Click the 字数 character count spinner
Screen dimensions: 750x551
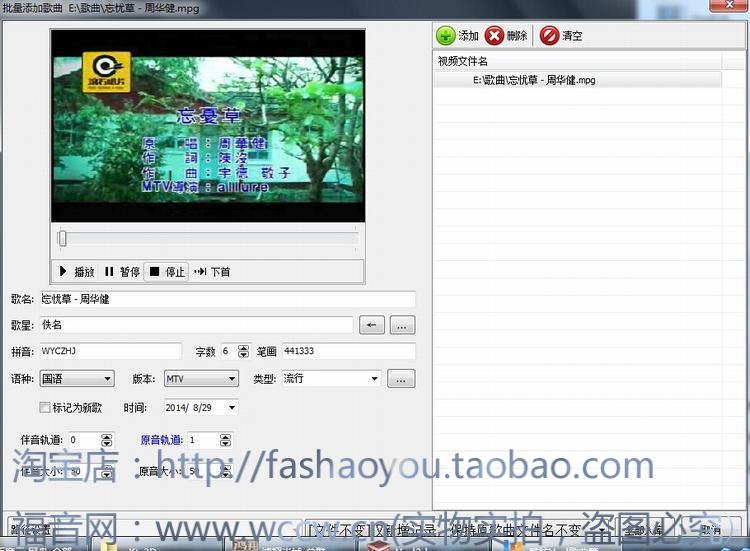coord(243,352)
